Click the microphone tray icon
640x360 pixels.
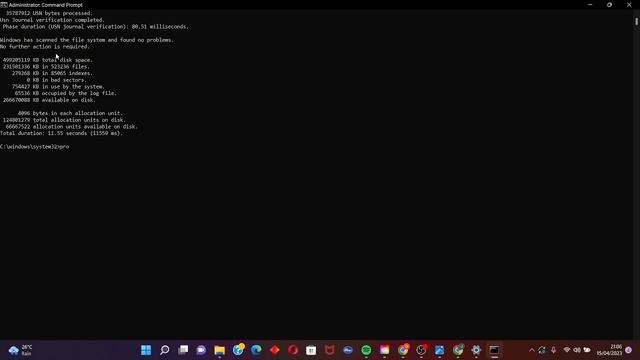tap(553, 350)
